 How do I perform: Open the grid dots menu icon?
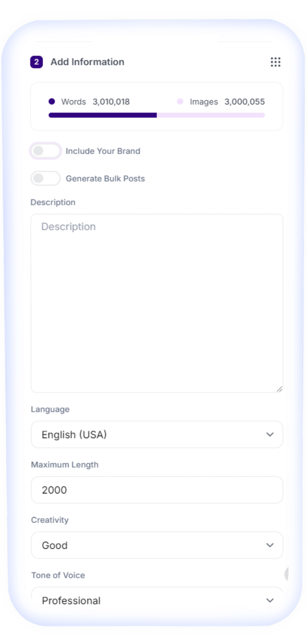275,62
